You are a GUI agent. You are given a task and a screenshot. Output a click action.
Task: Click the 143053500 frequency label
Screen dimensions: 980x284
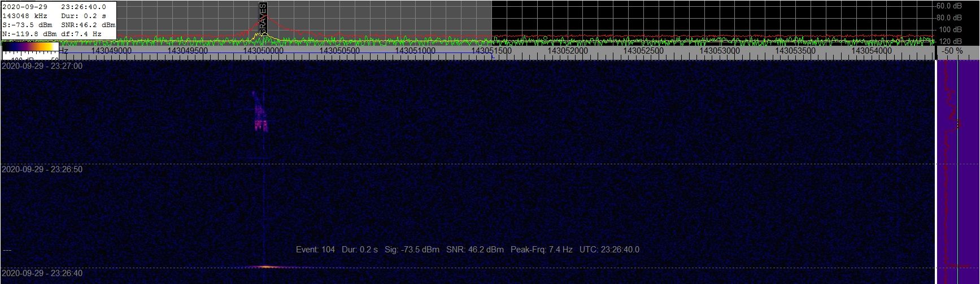[x=795, y=51]
